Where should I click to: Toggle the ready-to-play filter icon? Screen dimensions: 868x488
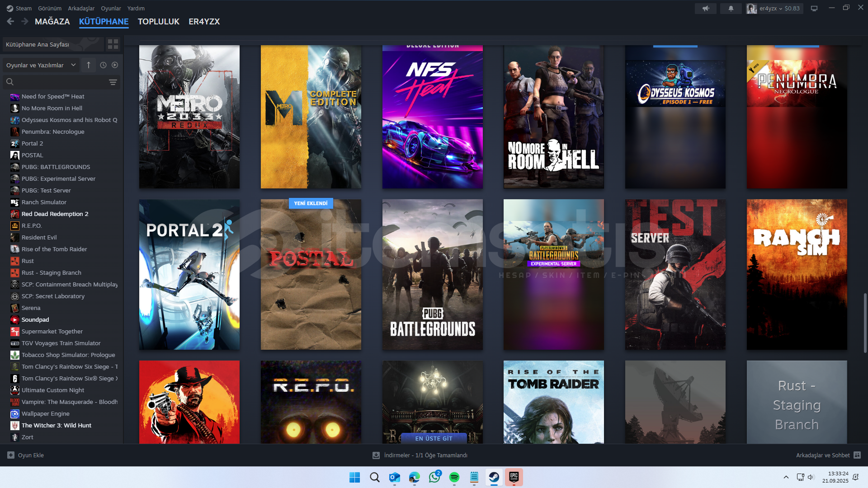pyautogui.click(x=115, y=65)
